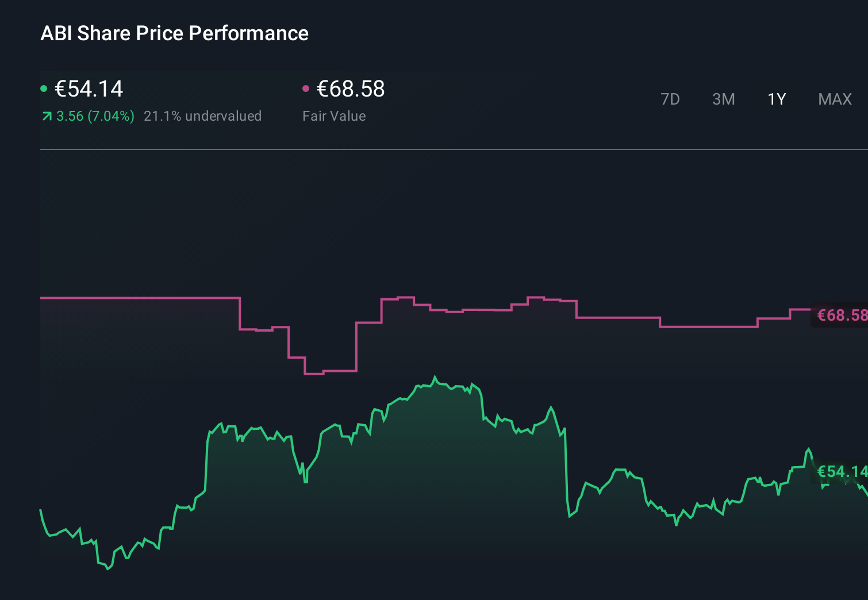This screenshot has height=600, width=868.
Task: Click the Fair Value label text
Action: pos(334,116)
